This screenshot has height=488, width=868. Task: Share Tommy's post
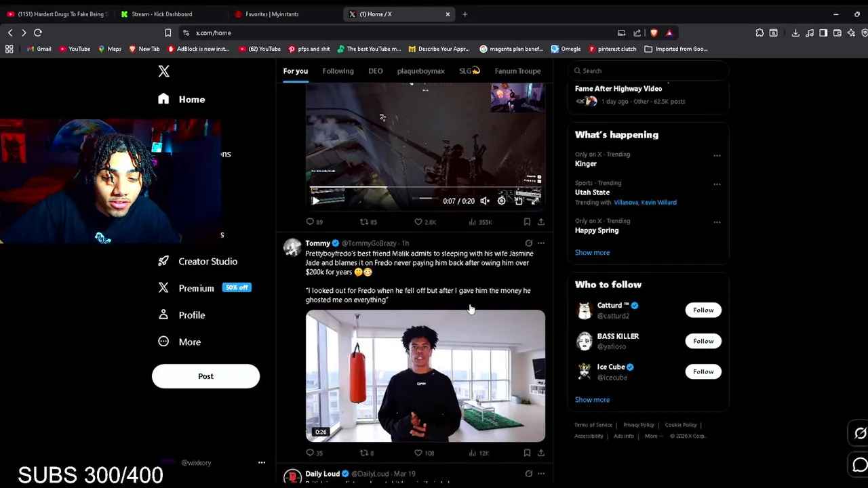tap(541, 453)
